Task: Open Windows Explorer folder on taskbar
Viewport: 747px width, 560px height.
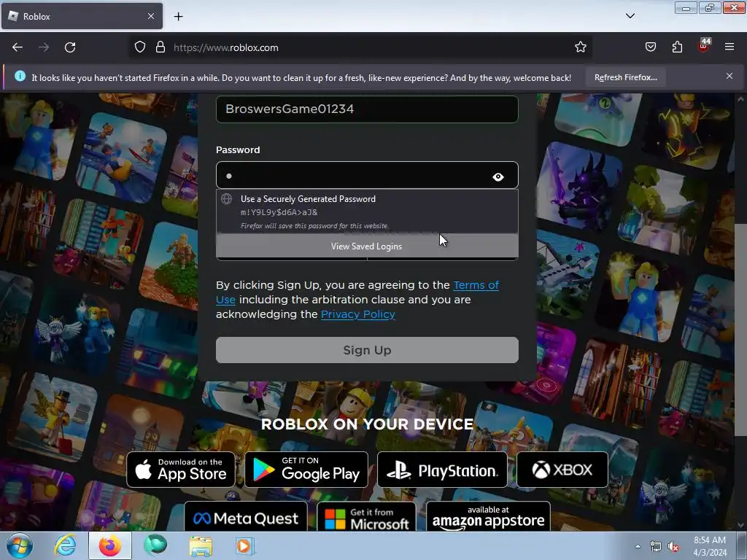Action: (201, 546)
